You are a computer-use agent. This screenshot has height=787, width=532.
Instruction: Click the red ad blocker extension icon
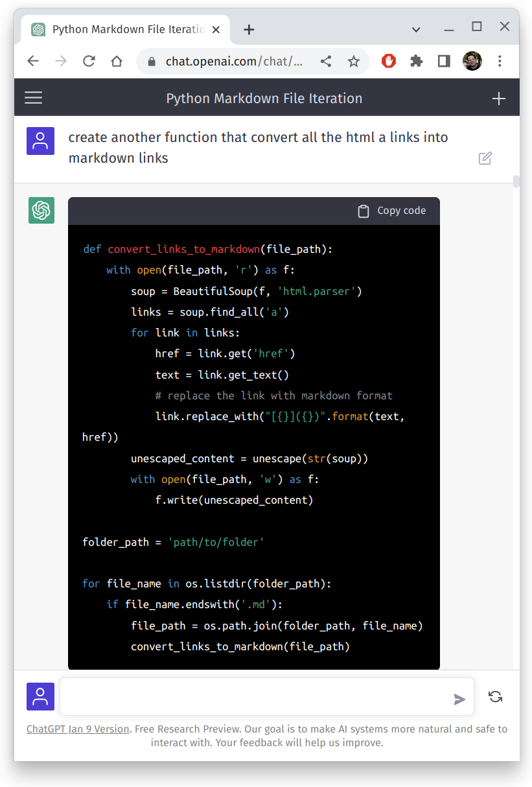388,61
